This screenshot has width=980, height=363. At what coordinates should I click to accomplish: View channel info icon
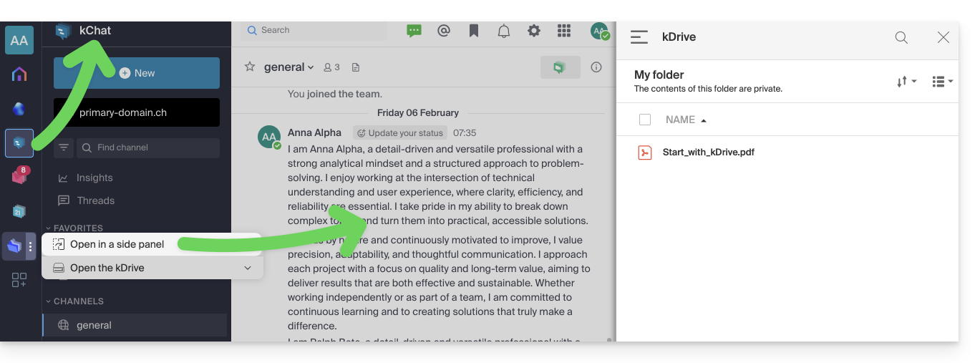pyautogui.click(x=596, y=67)
